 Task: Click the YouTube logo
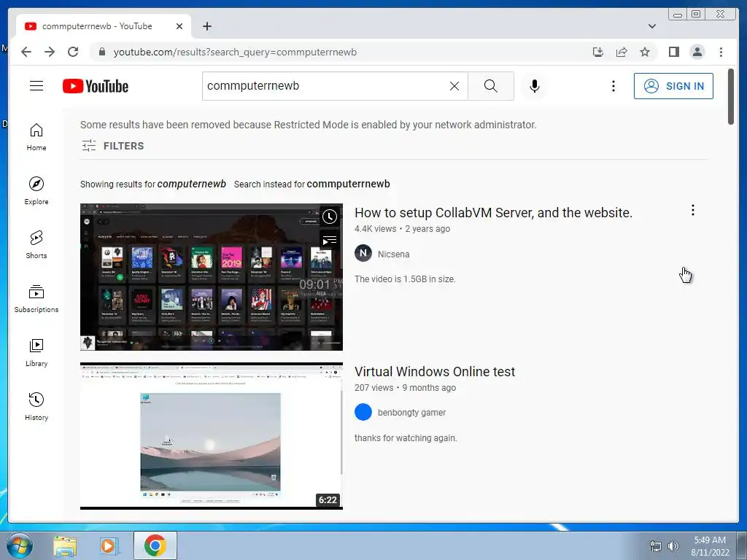click(96, 86)
